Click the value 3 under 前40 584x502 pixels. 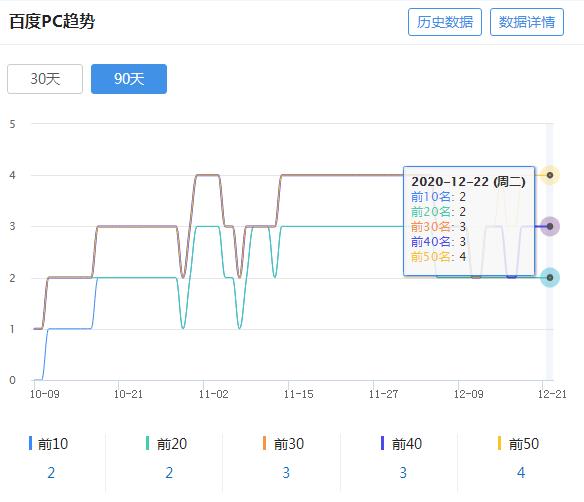(403, 473)
